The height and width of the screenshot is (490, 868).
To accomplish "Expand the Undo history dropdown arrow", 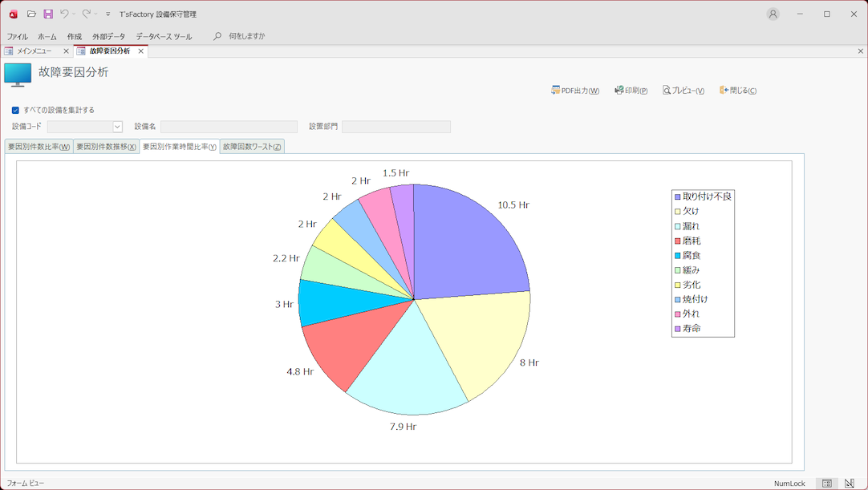I will (74, 14).
